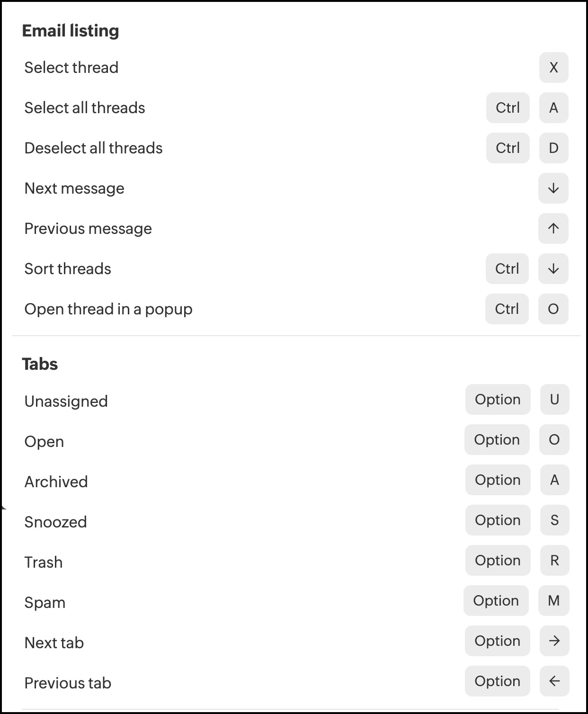588x714 pixels.
Task: Click the up arrow key for Previous message
Action: (x=553, y=229)
